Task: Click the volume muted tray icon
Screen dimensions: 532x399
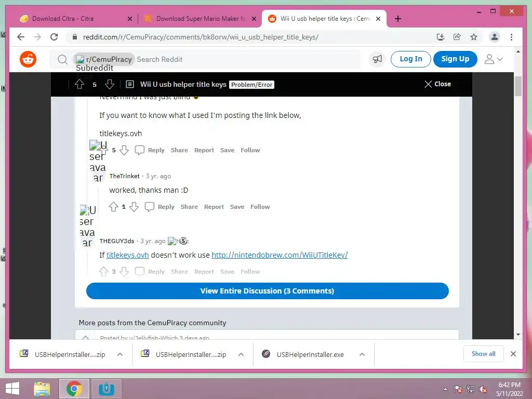Action: (x=483, y=389)
